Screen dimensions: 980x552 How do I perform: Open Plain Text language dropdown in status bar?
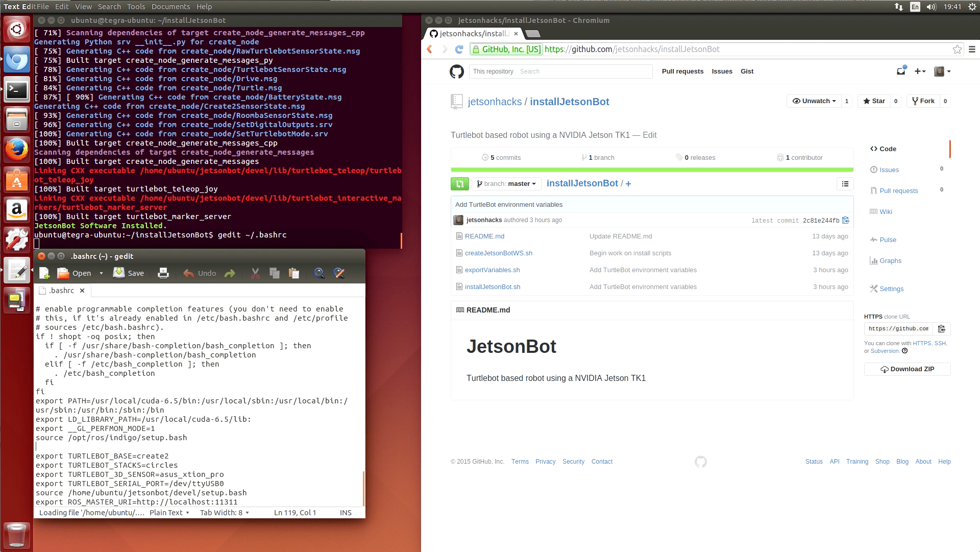(x=169, y=513)
